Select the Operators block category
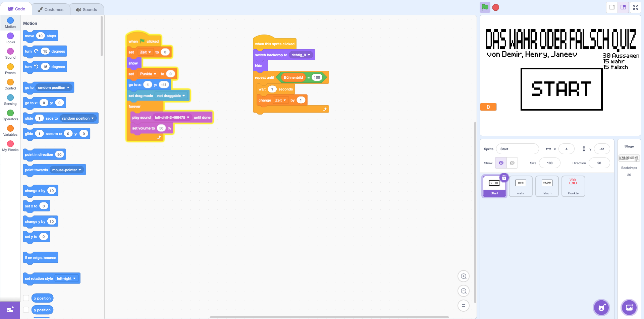The image size is (644, 319). coord(10,115)
